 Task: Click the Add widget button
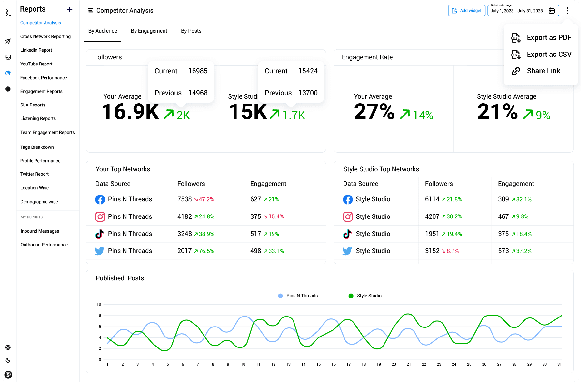tap(466, 11)
